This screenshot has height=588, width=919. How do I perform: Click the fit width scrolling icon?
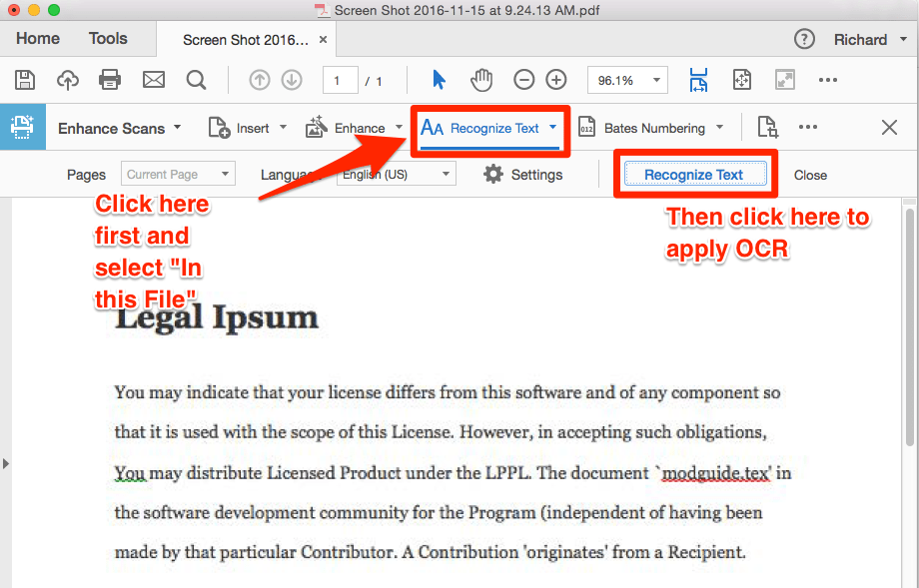pyautogui.click(x=698, y=80)
